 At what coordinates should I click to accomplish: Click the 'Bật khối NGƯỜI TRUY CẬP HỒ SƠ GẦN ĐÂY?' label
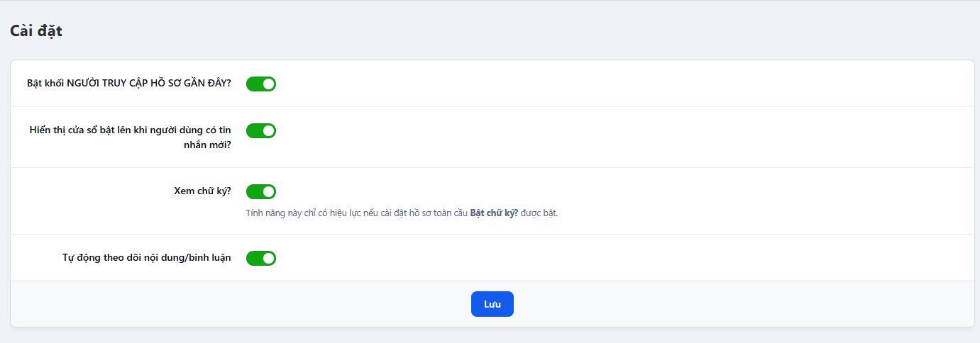pyautogui.click(x=128, y=84)
